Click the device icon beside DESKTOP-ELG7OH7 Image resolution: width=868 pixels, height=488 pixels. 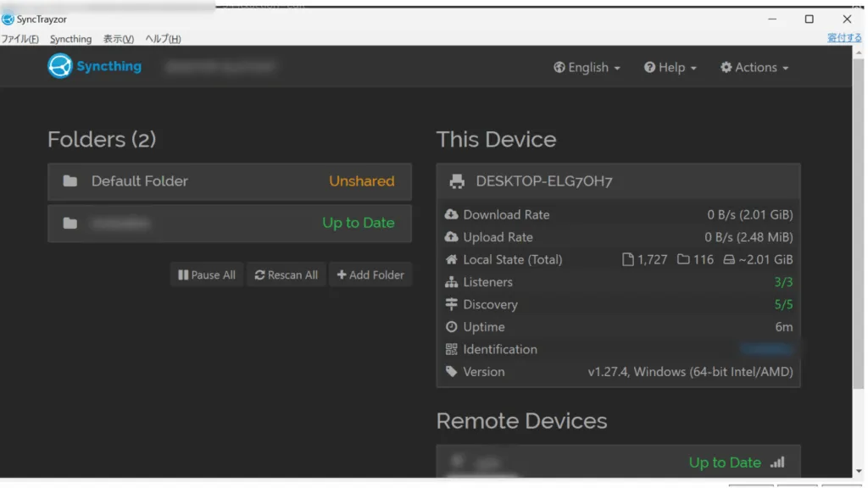tap(457, 181)
